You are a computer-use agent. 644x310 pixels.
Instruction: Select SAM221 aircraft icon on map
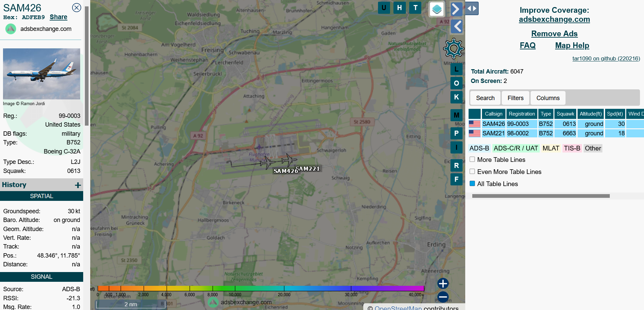tap(289, 160)
